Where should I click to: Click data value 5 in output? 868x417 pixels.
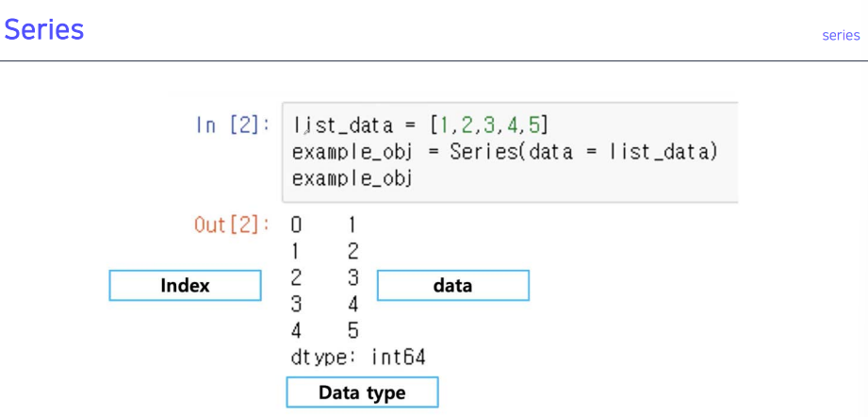(353, 331)
